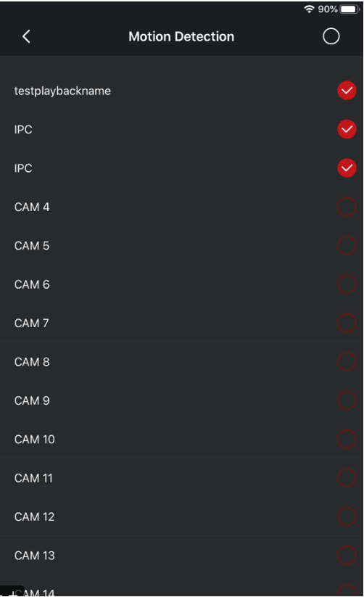Uncheck the first IPC checkmark
The height and width of the screenshot is (597, 364).
(347, 129)
